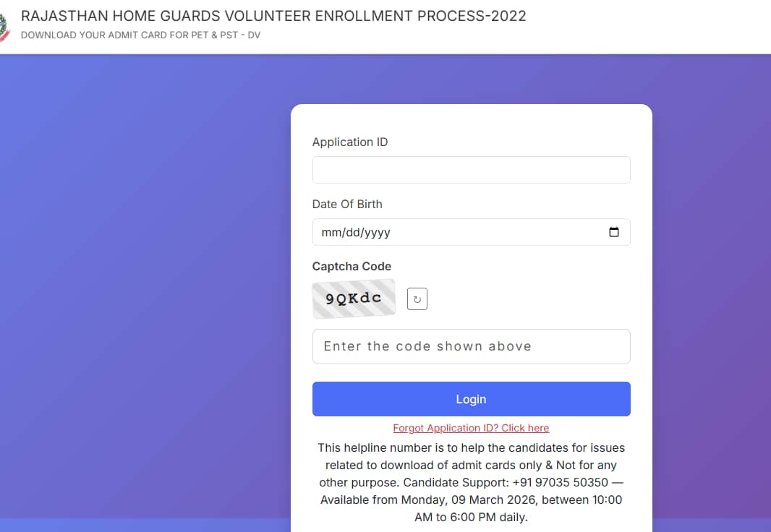Viewport: 771px width, 532px height.
Task: Focus the captcha code entry field
Action: [471, 346]
